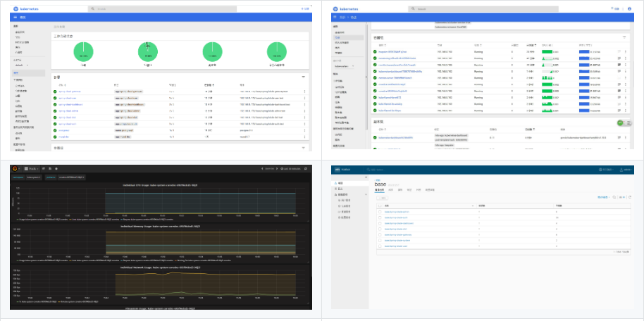
Task: Open kebab menu for mysql-dev deployment
Action: click(304, 137)
